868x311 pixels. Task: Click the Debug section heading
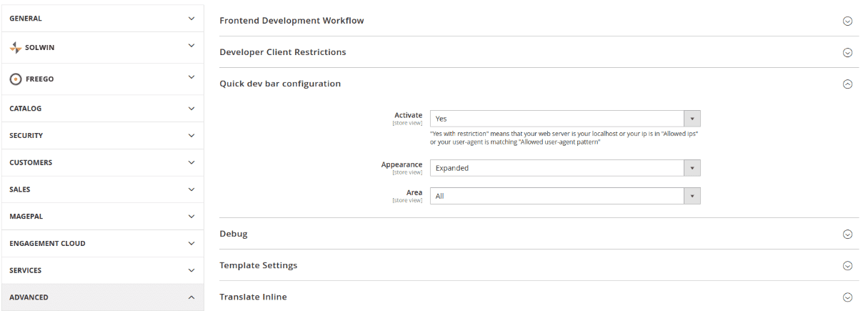pyautogui.click(x=234, y=234)
